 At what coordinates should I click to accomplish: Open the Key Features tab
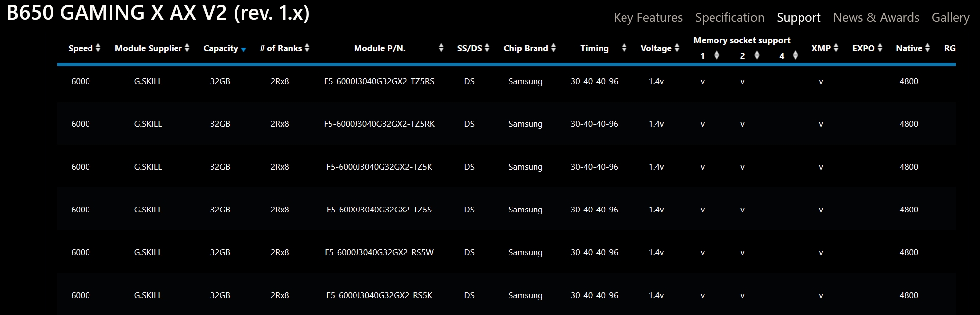tap(648, 18)
